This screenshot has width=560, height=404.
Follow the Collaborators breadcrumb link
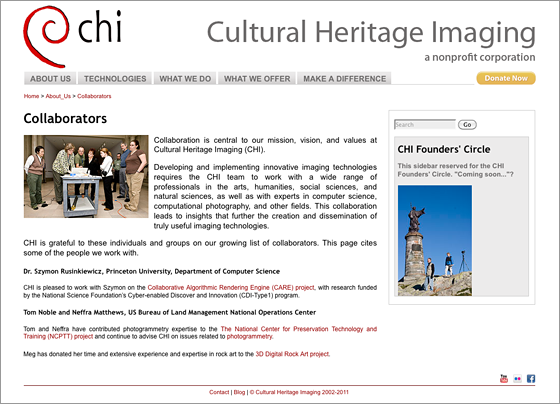click(x=94, y=96)
